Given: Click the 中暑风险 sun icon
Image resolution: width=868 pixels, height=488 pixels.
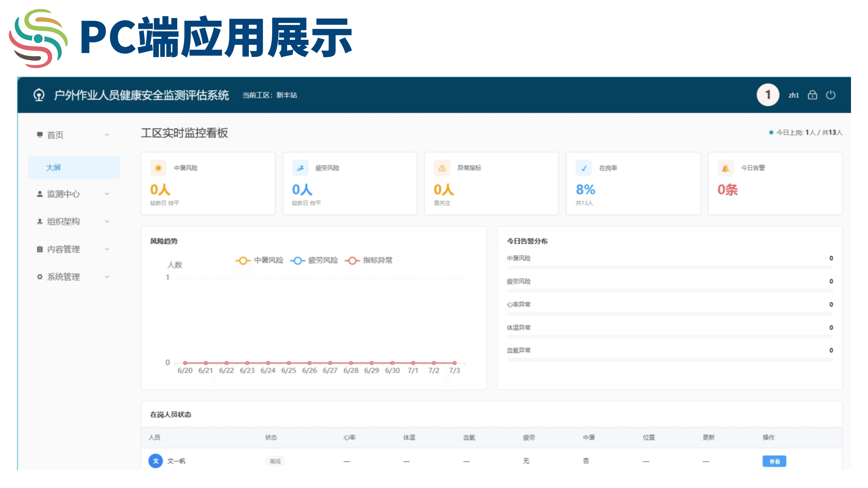Looking at the screenshot, I should tap(158, 168).
